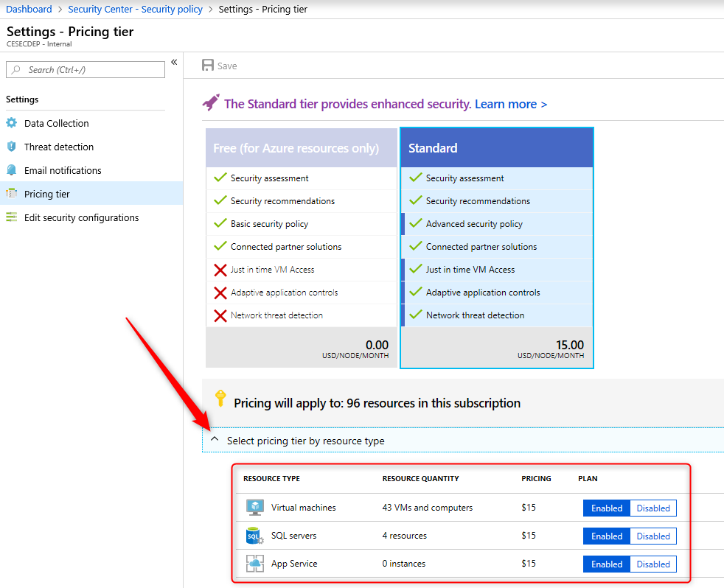Click the 0.00 USD/NODE/MONTH Free price
Screen dimensions: 724x588
coord(355,349)
